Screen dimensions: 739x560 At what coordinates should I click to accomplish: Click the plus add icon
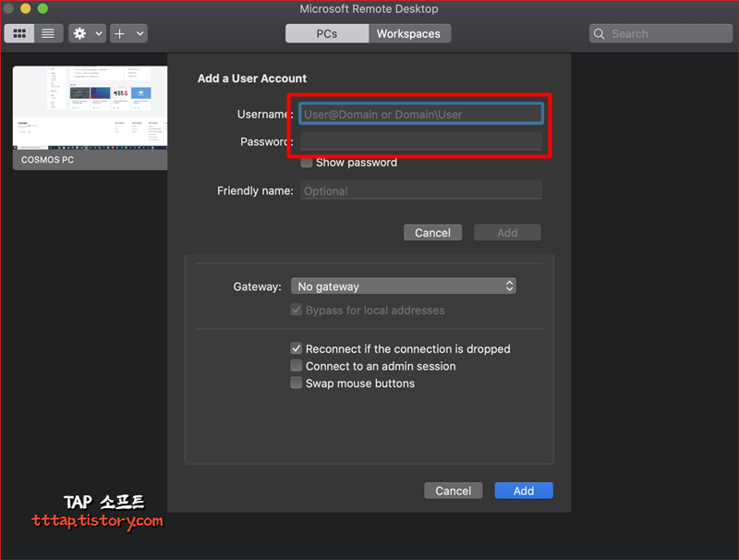click(120, 33)
